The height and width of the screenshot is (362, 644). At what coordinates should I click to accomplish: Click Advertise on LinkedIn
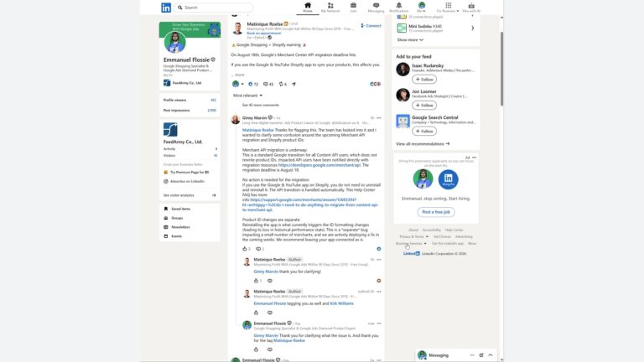184,181
